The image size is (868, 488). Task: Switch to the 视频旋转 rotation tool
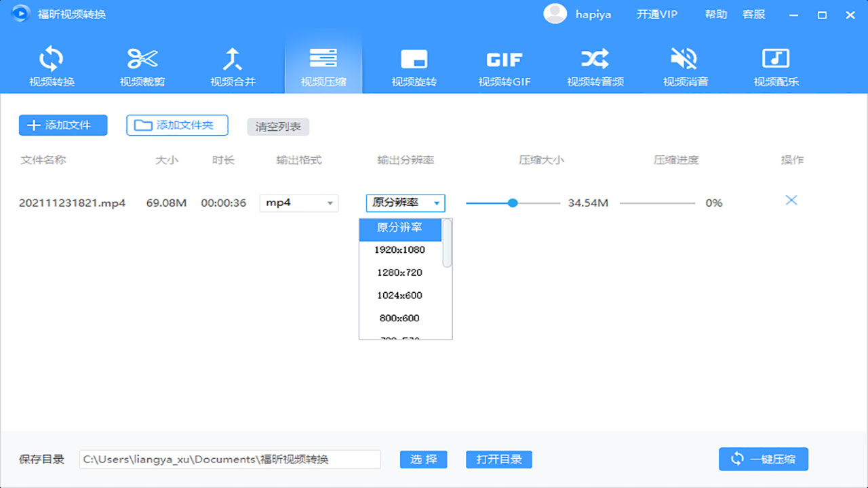[414, 66]
